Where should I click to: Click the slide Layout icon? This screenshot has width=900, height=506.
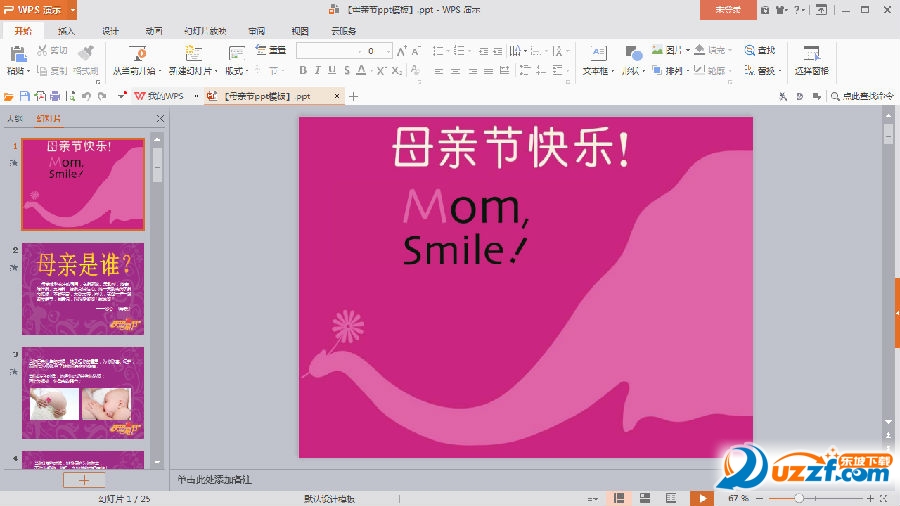click(x=236, y=53)
